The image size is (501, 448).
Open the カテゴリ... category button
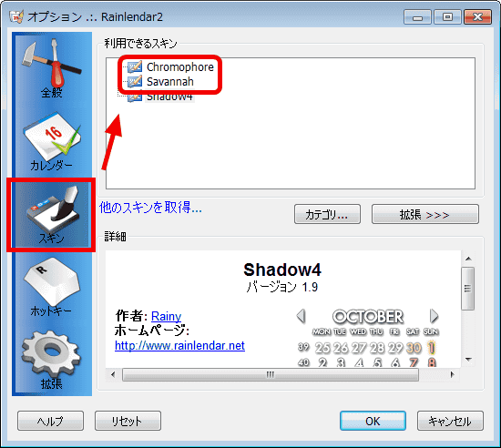327,214
